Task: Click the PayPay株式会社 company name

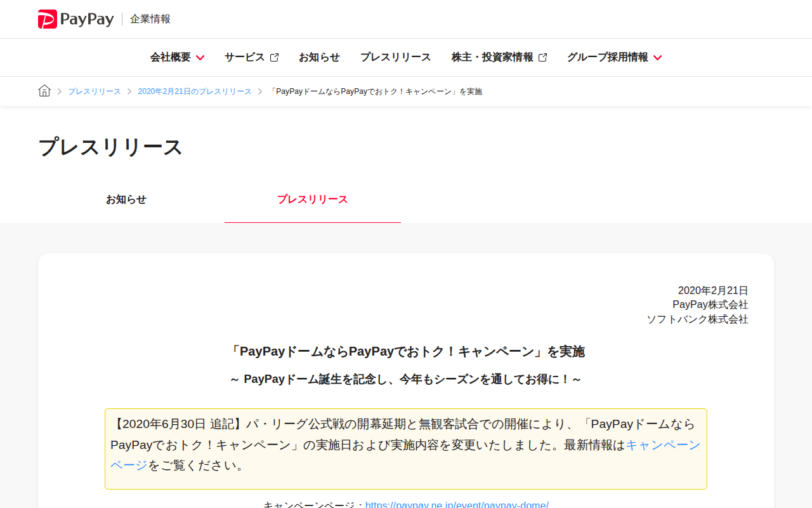Action: [710, 305]
